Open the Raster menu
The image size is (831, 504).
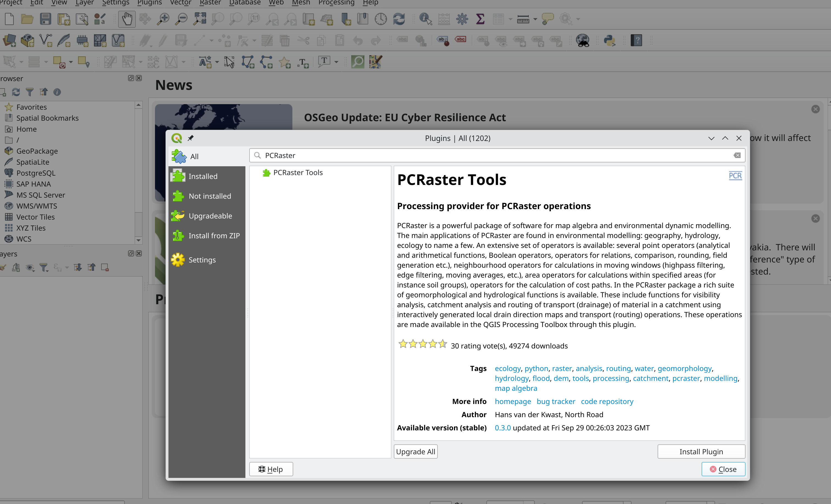(210, 3)
